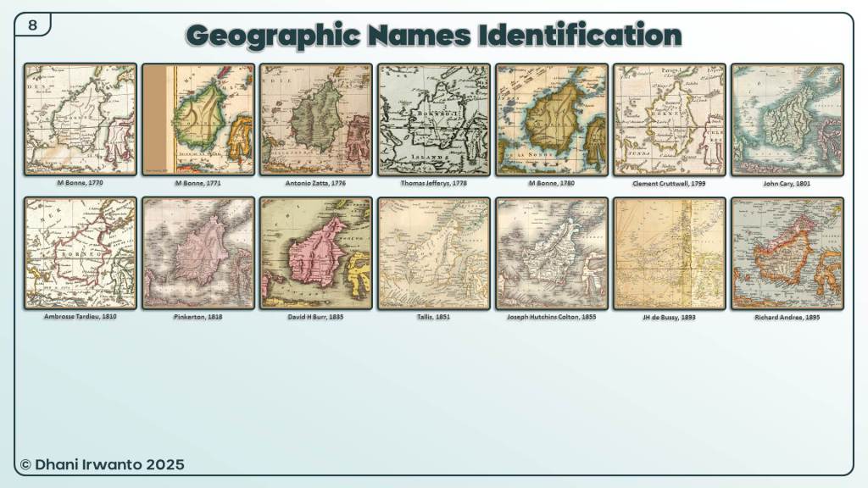Screen dimensions: 868x488
Task: Select the John Cary 1801 map thumbnail
Action: click(787, 119)
